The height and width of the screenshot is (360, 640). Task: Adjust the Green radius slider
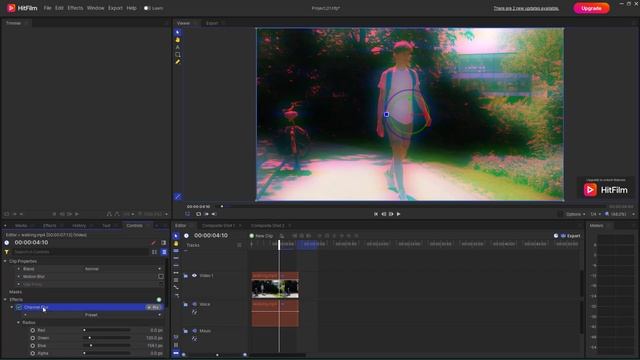[107, 338]
